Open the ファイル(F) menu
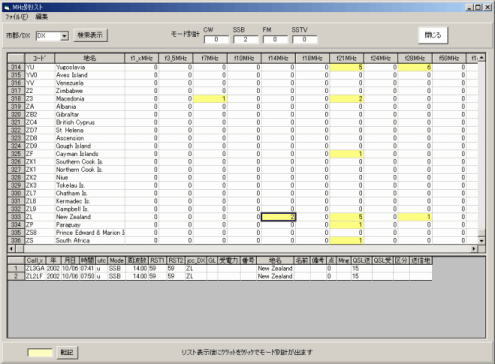This screenshot has width=495, height=364. (x=16, y=17)
